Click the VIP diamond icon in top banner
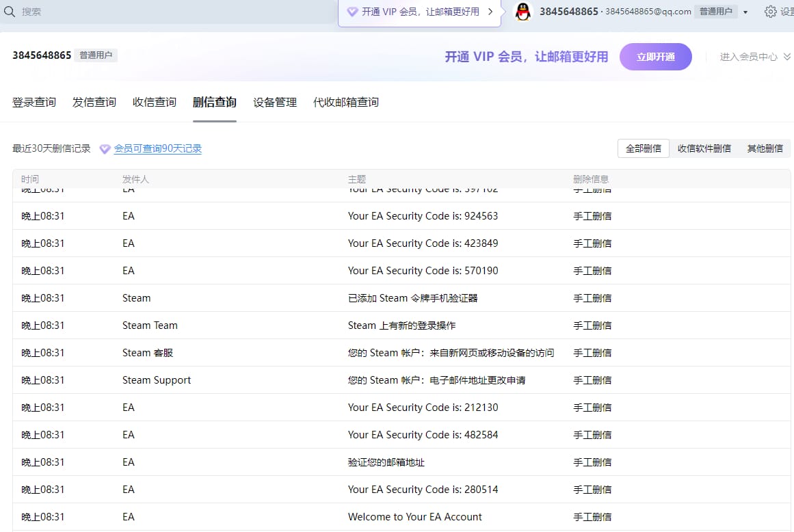 (x=352, y=12)
